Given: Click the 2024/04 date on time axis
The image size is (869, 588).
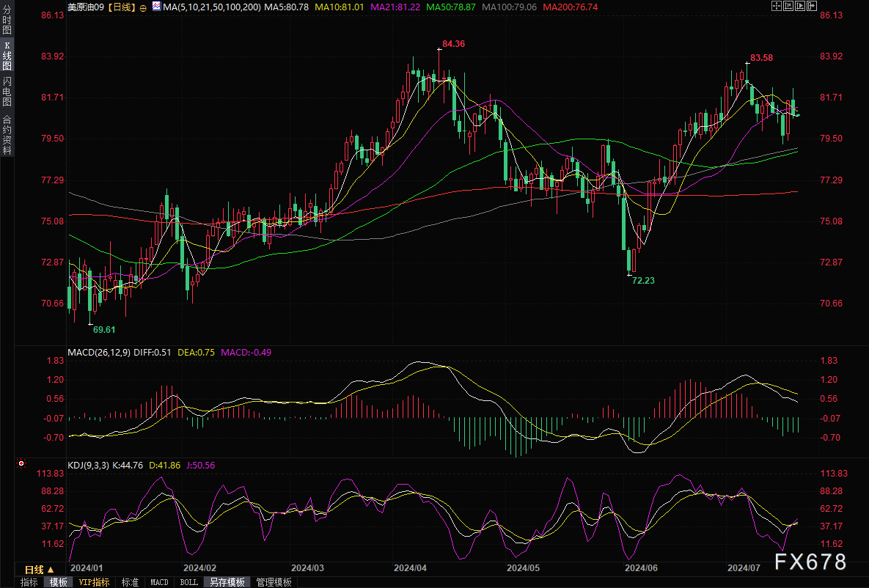Looking at the screenshot, I should click(x=410, y=568).
